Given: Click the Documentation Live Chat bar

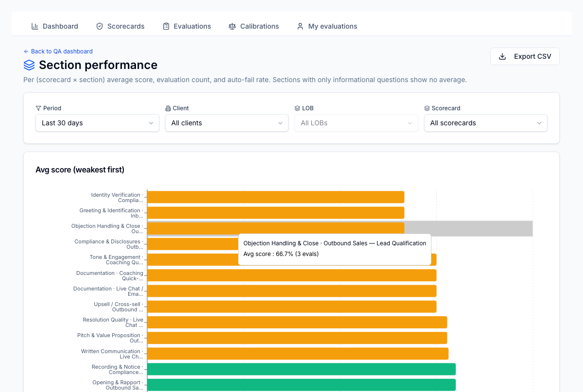Looking at the screenshot, I should tap(291, 291).
